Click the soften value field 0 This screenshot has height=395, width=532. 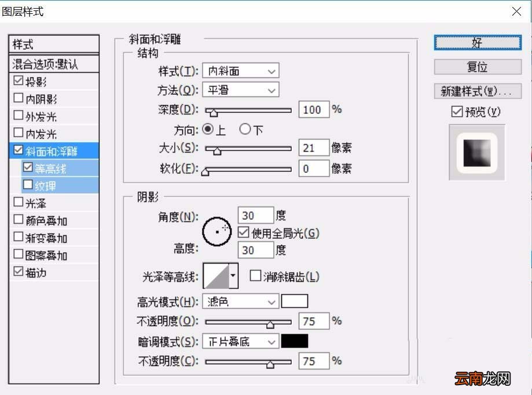[314, 168]
